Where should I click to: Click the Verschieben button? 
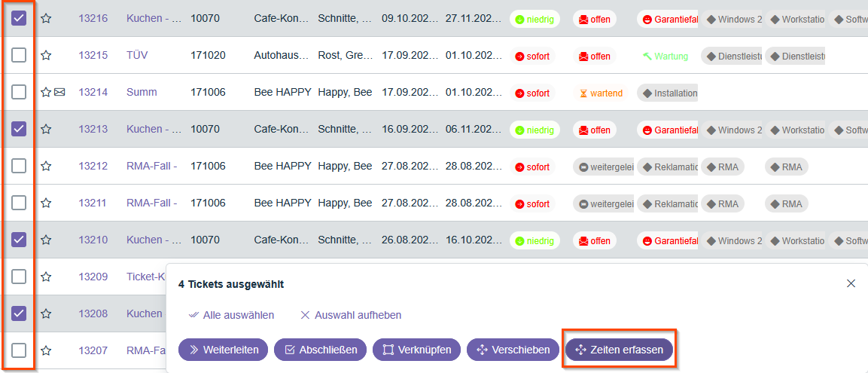click(513, 350)
